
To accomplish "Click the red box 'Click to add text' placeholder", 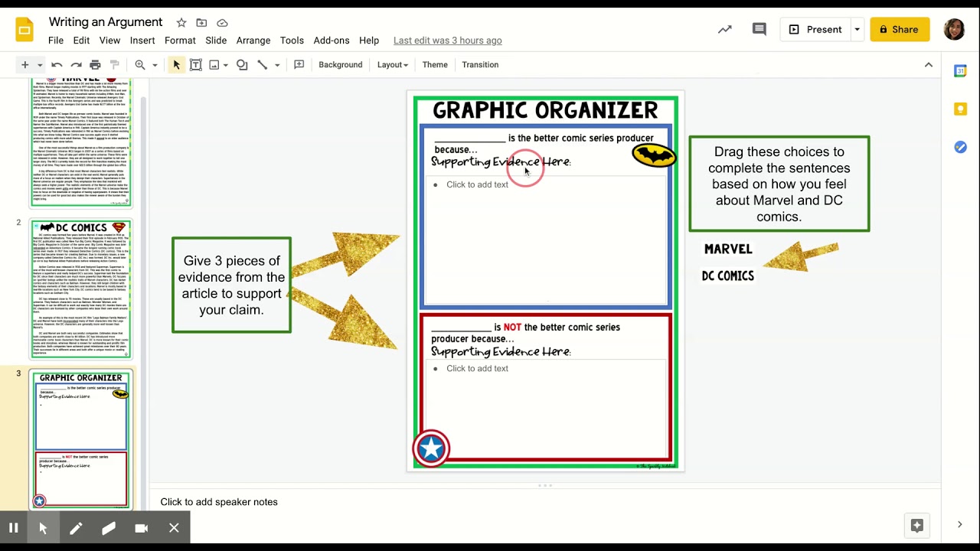I will tap(544, 408).
